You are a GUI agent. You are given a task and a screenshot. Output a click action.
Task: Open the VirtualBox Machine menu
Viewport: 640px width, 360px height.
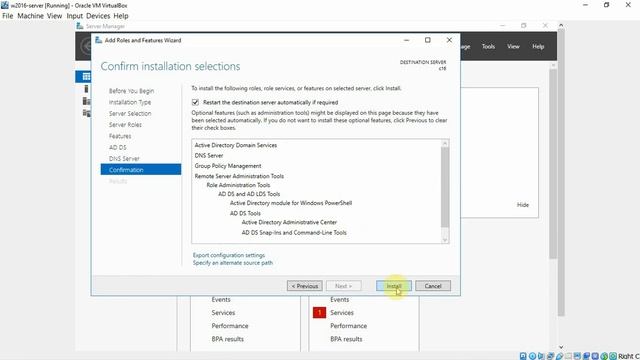click(30, 16)
